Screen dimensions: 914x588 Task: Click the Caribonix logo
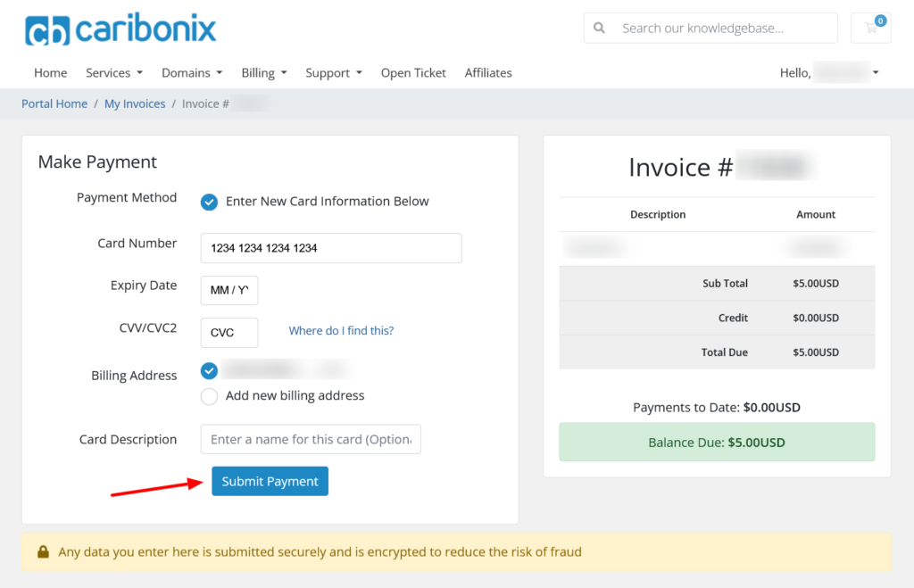click(x=120, y=29)
